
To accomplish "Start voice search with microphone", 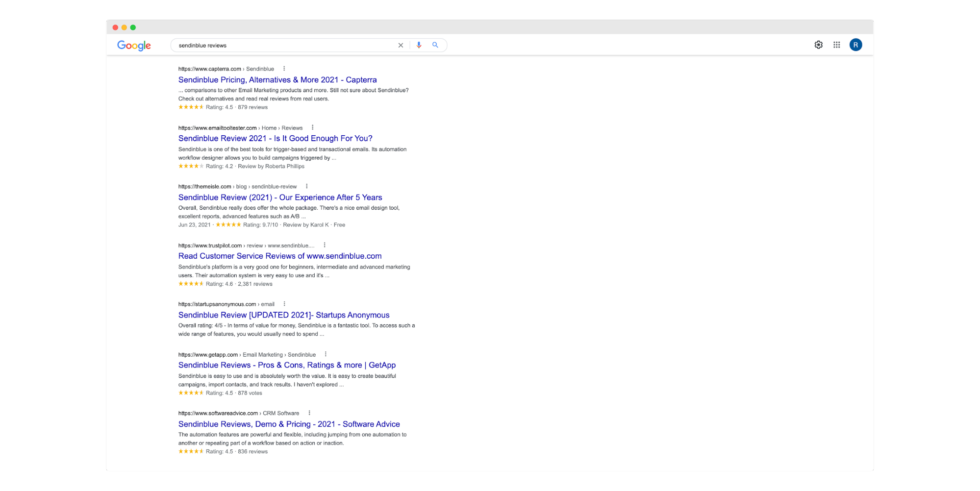I will pos(419,45).
